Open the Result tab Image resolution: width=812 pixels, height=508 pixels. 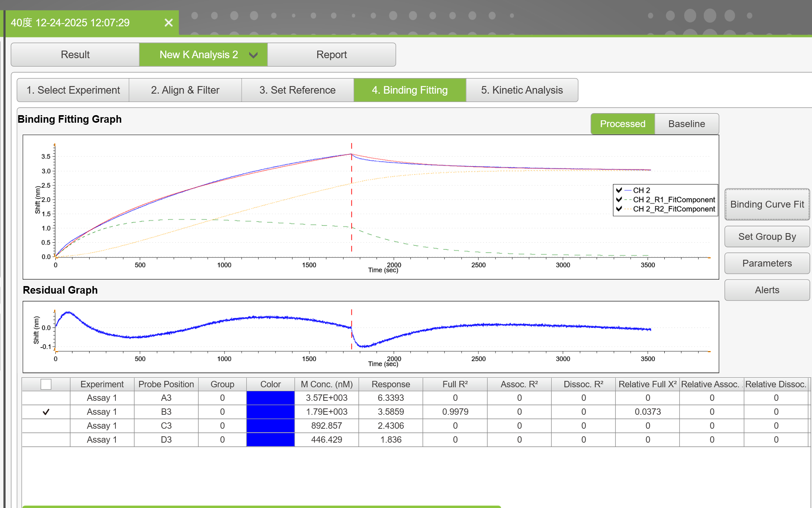coord(75,55)
